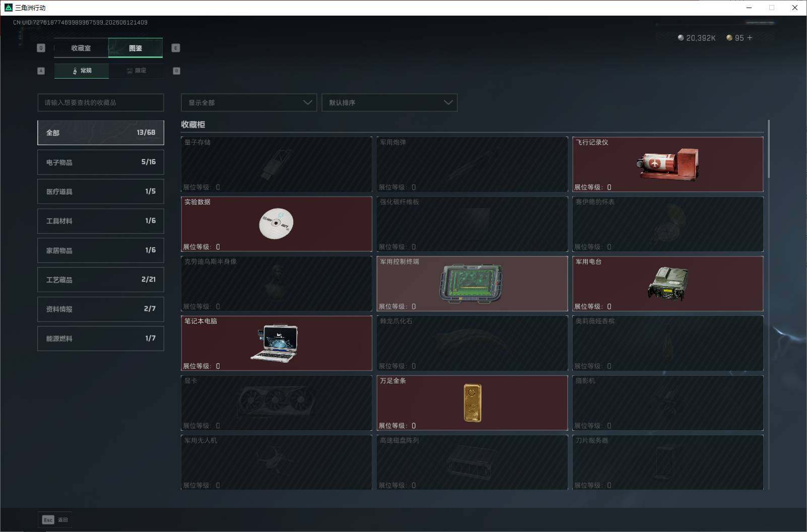The width and height of the screenshot is (807, 532).
Task: Click the dimmed 显卡 graphics card icon
Action: pyautogui.click(x=276, y=402)
